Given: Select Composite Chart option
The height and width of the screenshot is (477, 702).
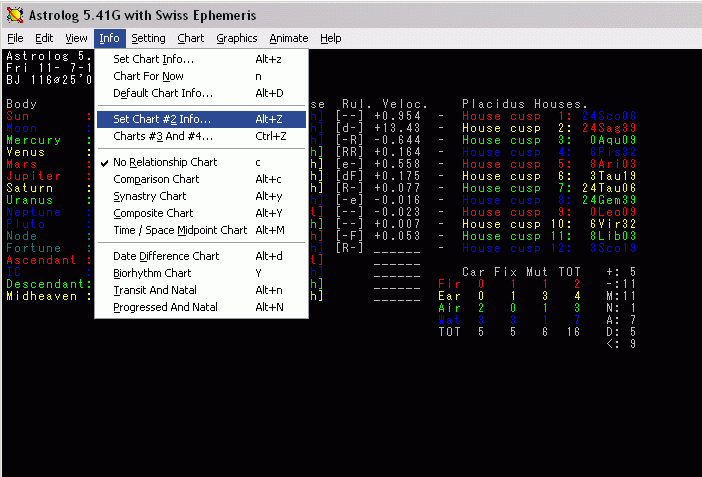Looking at the screenshot, I should (x=201, y=213).
